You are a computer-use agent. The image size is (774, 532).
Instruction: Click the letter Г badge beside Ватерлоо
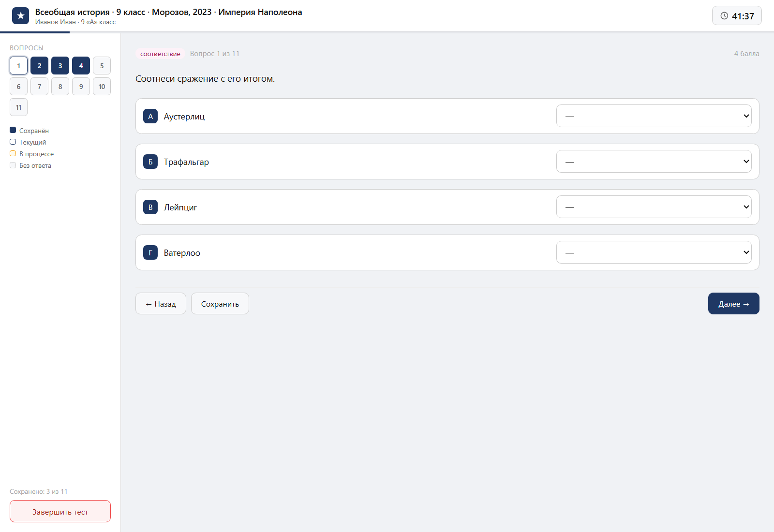(x=150, y=252)
